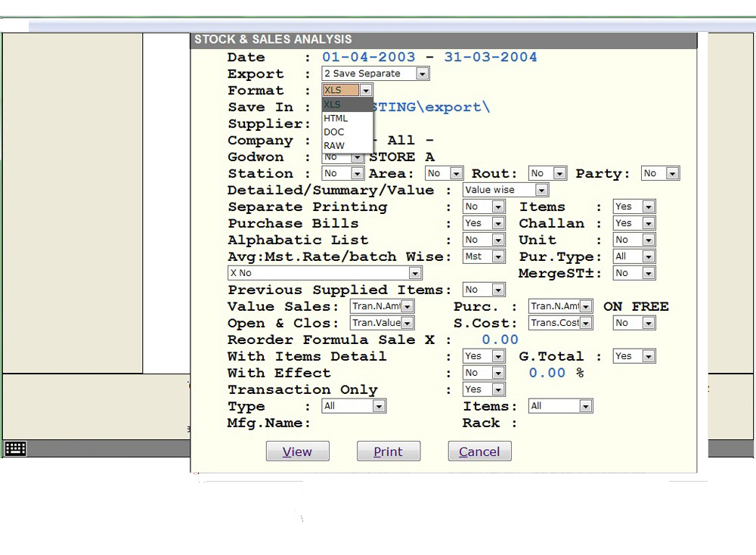Image resolution: width=756 pixels, height=555 pixels.
Task: Click the Reorder Formula Sale X value 0.00
Action: click(500, 340)
